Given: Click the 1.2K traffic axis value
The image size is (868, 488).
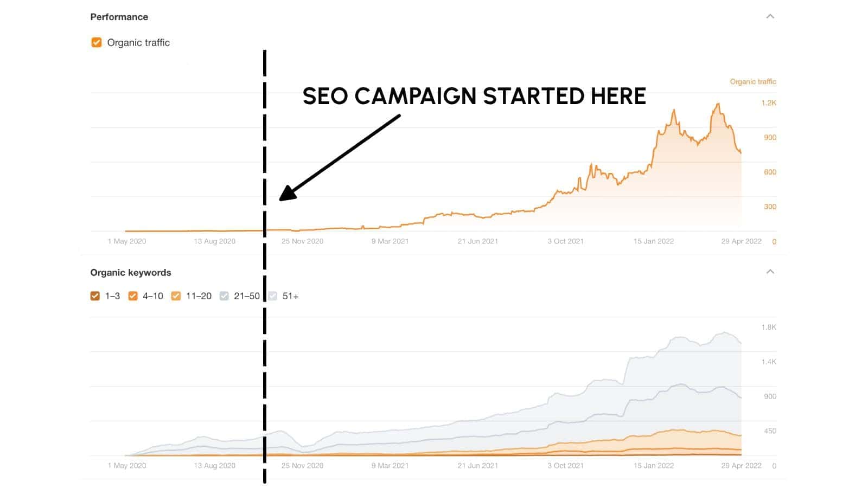Looking at the screenshot, I should (x=769, y=103).
